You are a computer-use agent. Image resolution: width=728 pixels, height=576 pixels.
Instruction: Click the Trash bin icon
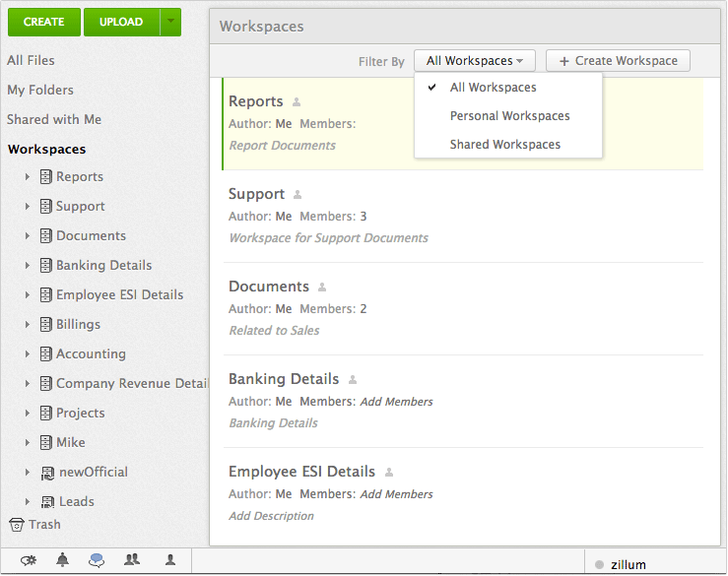pos(16,525)
